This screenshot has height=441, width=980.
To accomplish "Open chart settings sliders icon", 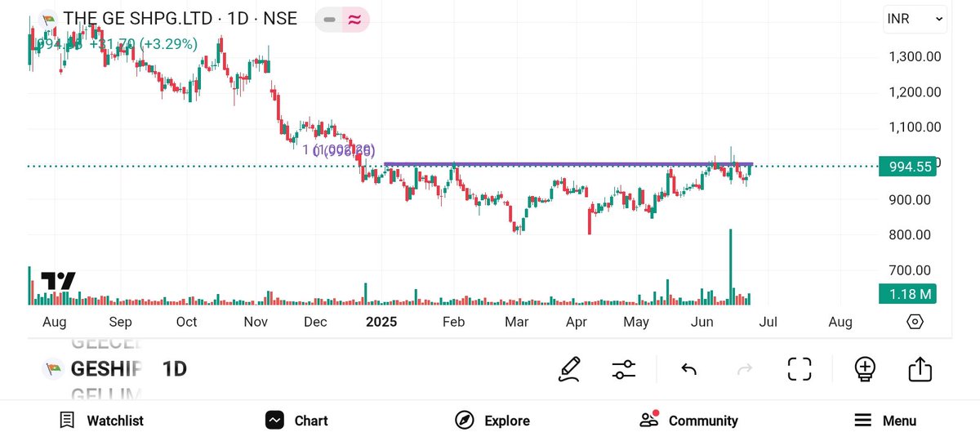I will pos(624,369).
